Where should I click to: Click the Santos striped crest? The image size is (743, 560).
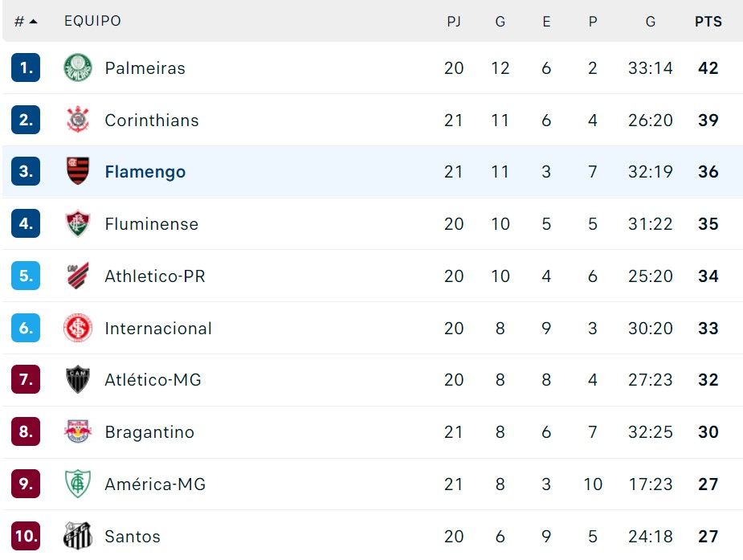coord(78,536)
